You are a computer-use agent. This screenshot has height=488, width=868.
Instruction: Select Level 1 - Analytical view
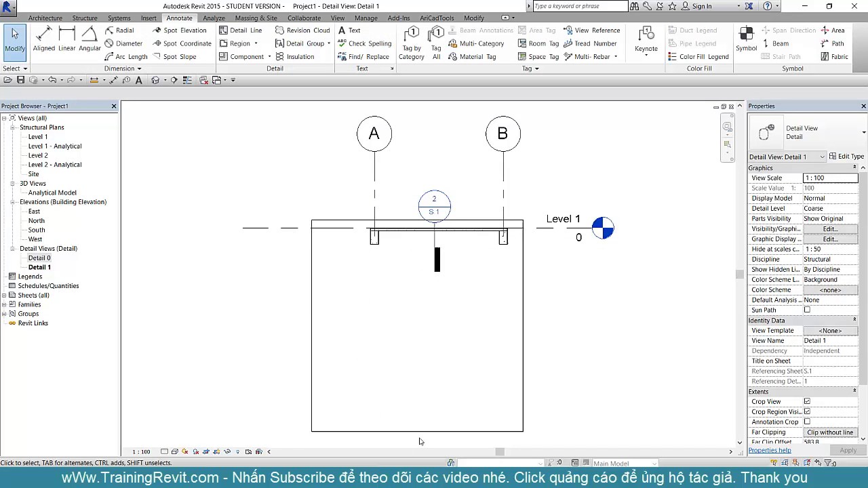pyautogui.click(x=54, y=146)
